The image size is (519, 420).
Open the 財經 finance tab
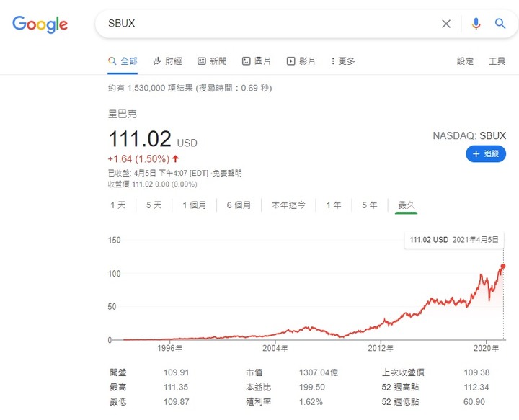coord(167,61)
